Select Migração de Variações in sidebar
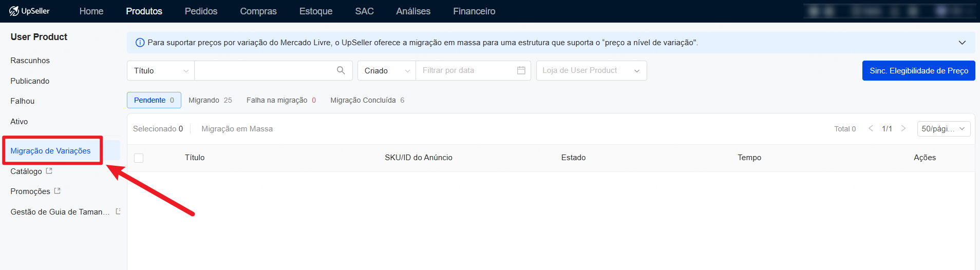Screen dimensions: 980x270 (50, 151)
